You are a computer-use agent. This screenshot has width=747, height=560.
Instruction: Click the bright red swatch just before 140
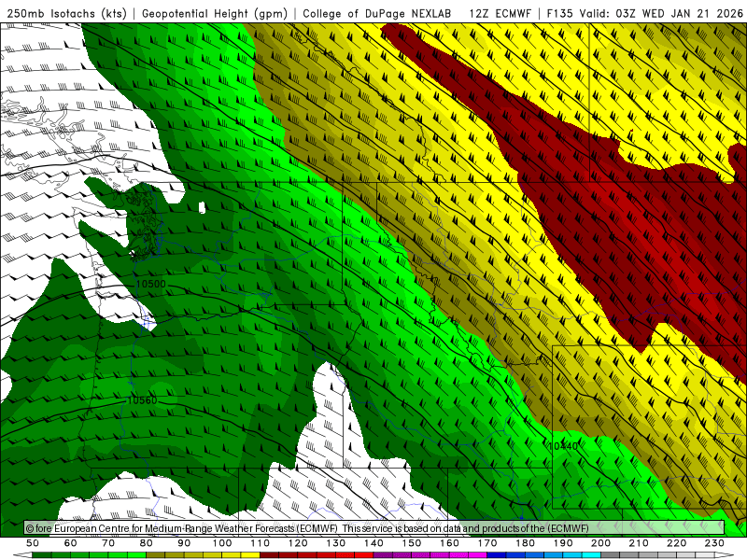pyautogui.click(x=364, y=553)
